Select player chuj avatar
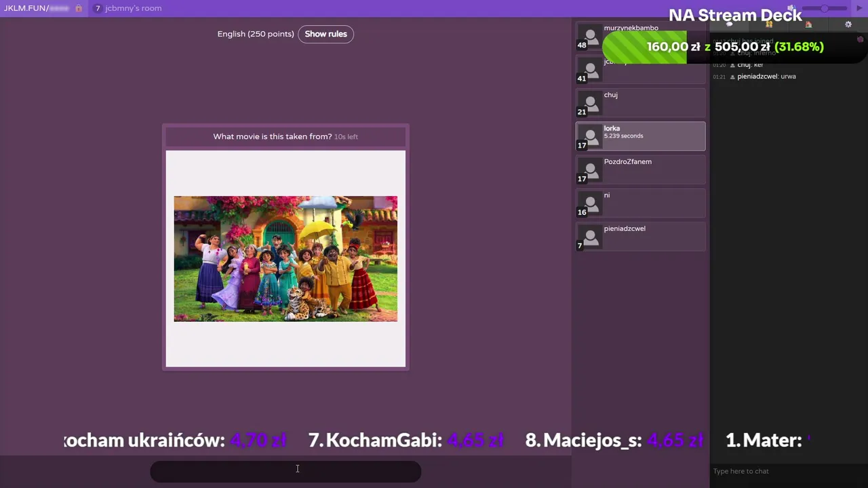This screenshot has width=868, height=488. (x=589, y=104)
